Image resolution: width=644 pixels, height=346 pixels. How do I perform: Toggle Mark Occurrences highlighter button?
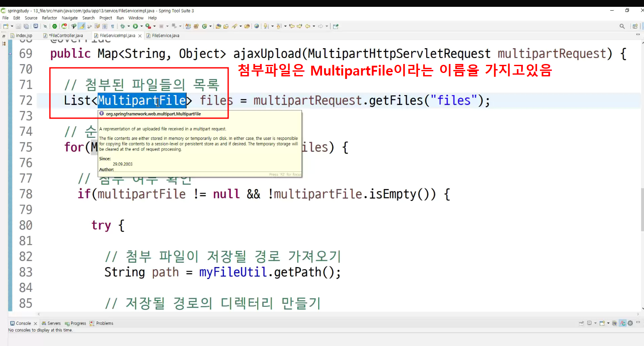click(x=82, y=26)
